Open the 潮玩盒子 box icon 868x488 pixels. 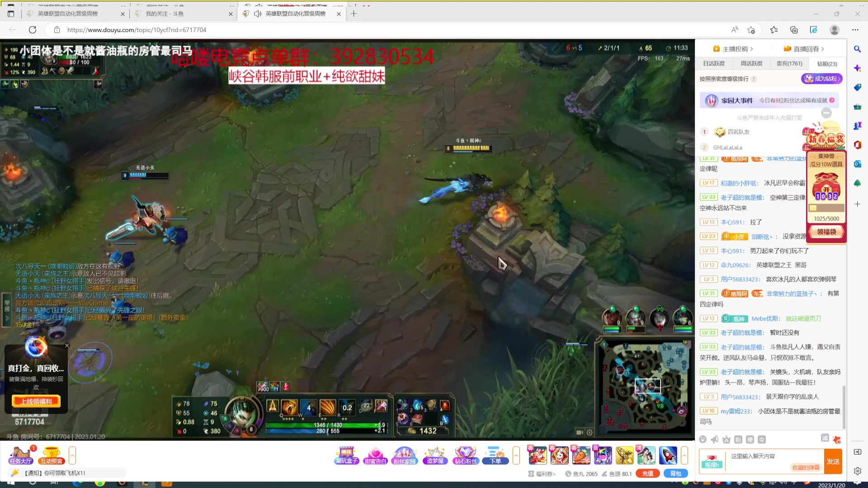pyautogui.click(x=346, y=455)
